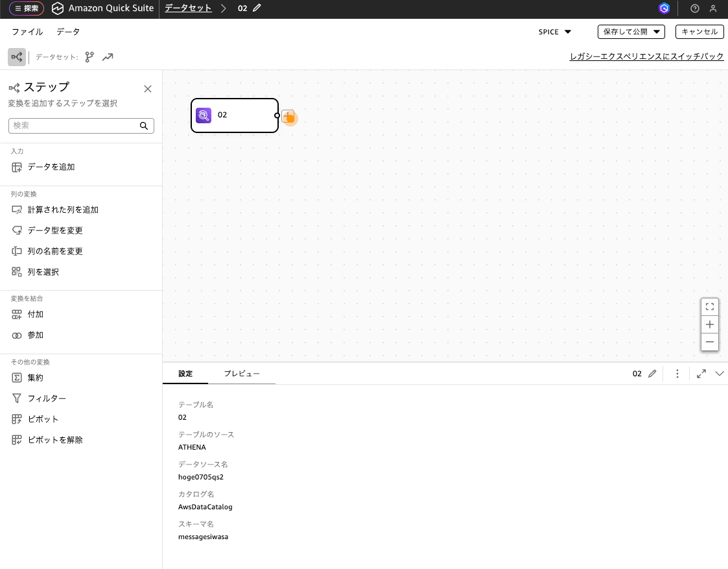Open the user account icon
The image size is (728, 569).
click(x=713, y=8)
